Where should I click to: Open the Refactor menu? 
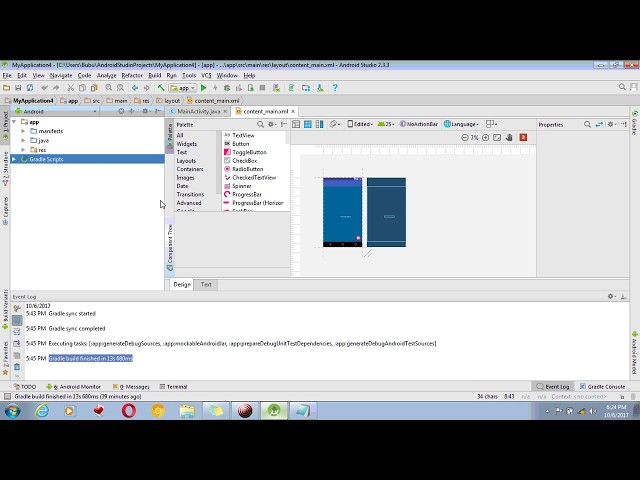[x=132, y=75]
